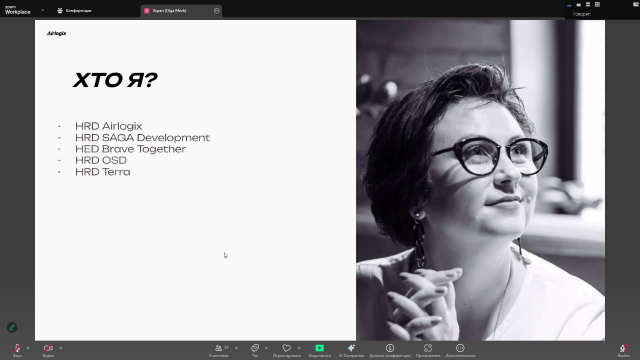This screenshot has width=640, height=360.
Task: Click the round options icon on share tab
Action: tap(217, 11)
